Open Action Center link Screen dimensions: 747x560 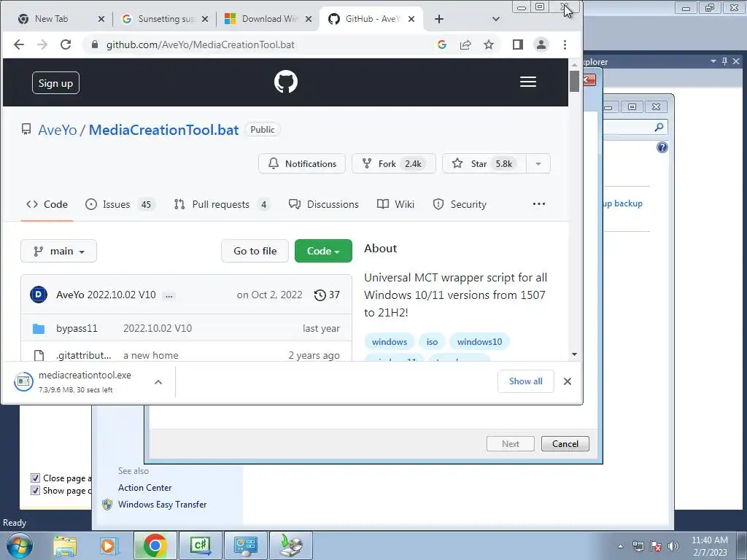click(x=145, y=488)
